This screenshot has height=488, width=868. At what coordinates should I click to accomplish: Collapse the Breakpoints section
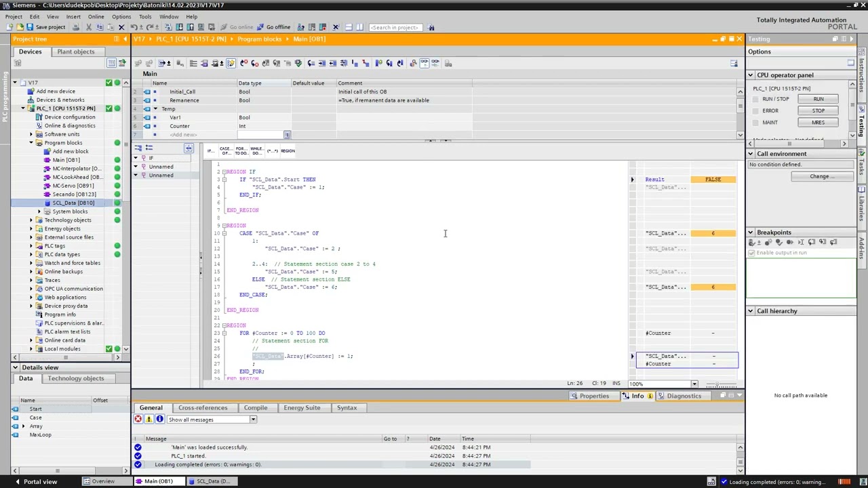[x=751, y=232]
